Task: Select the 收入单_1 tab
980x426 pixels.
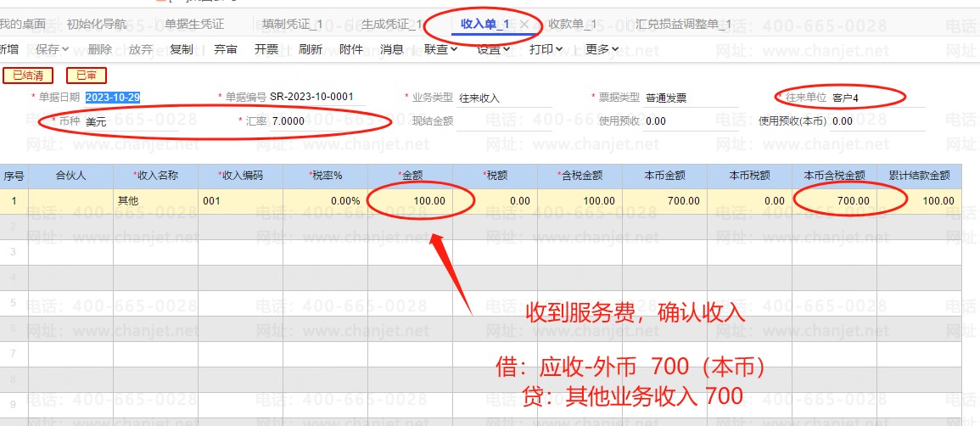Action: pos(485,25)
